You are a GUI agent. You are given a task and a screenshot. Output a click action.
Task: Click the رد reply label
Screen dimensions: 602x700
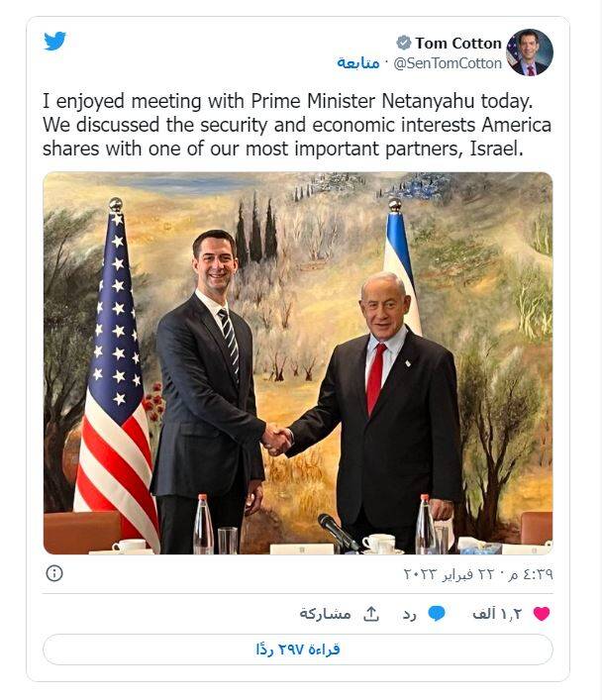408,614
